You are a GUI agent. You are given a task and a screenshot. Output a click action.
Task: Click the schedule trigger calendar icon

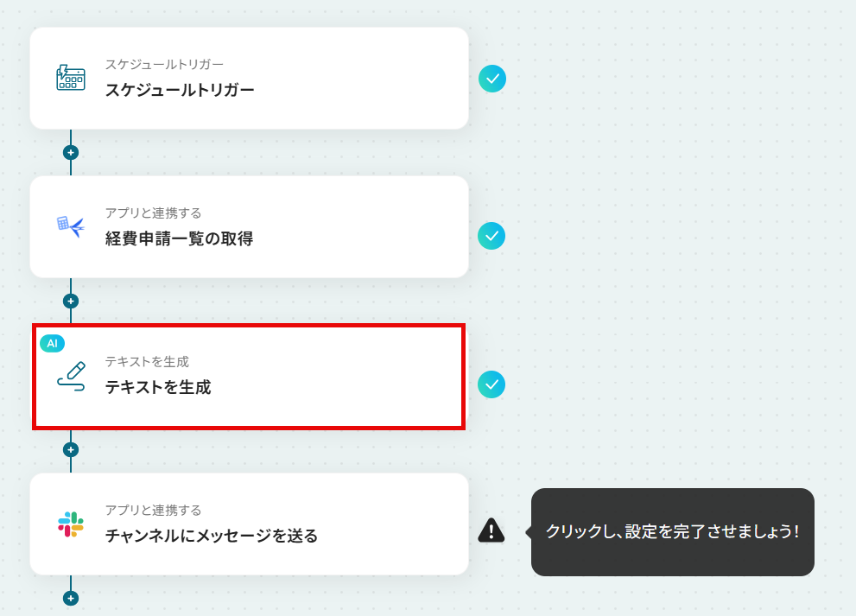(71, 78)
